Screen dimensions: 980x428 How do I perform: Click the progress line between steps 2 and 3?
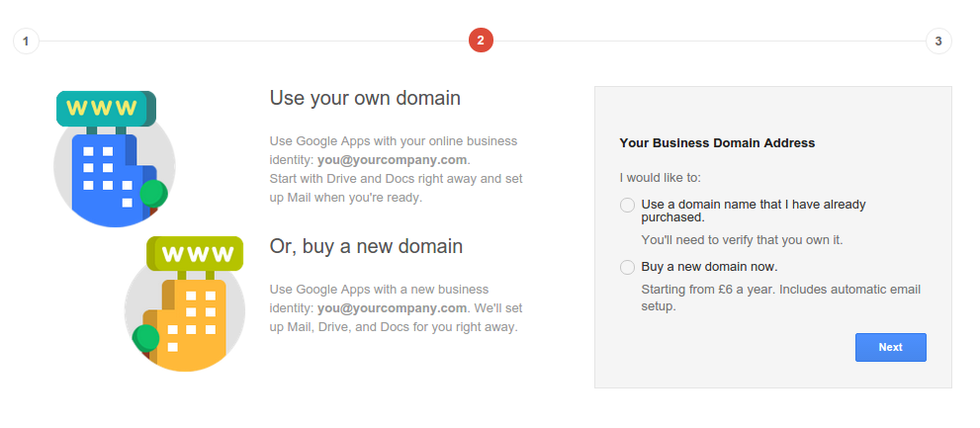click(709, 42)
